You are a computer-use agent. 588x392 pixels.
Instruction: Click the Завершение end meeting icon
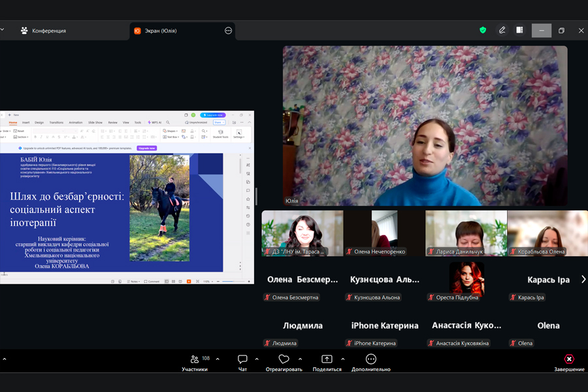click(569, 359)
